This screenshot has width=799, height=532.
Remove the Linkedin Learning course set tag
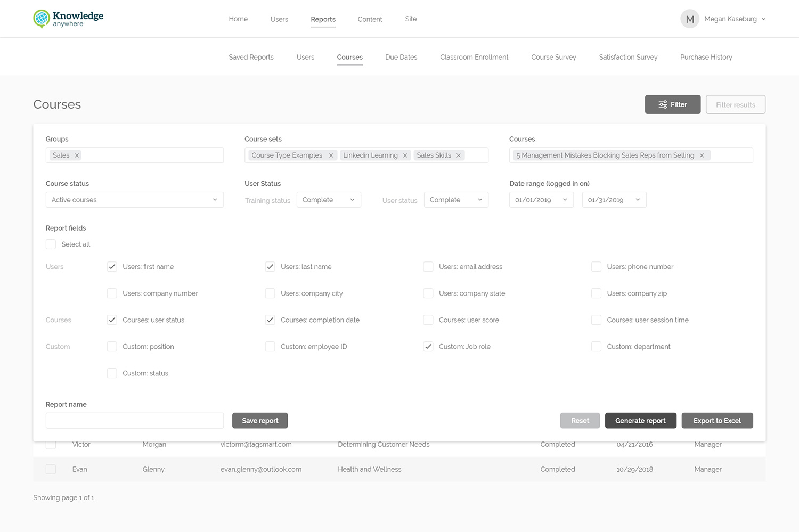[x=405, y=155]
